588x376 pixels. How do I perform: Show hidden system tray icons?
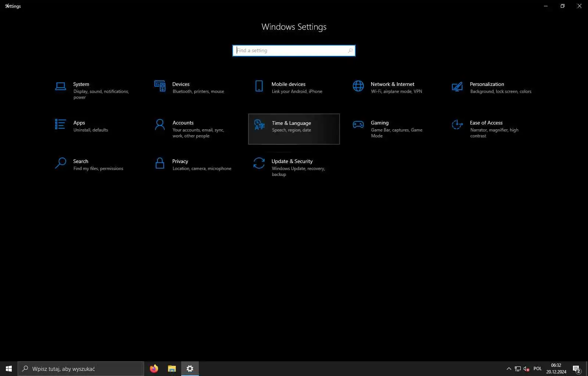(509, 369)
